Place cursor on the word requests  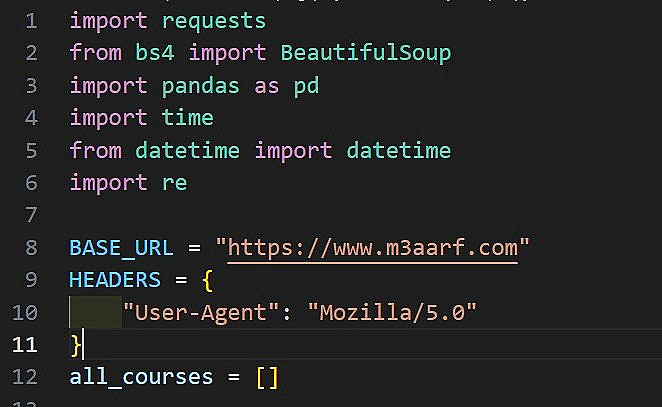pos(214,20)
